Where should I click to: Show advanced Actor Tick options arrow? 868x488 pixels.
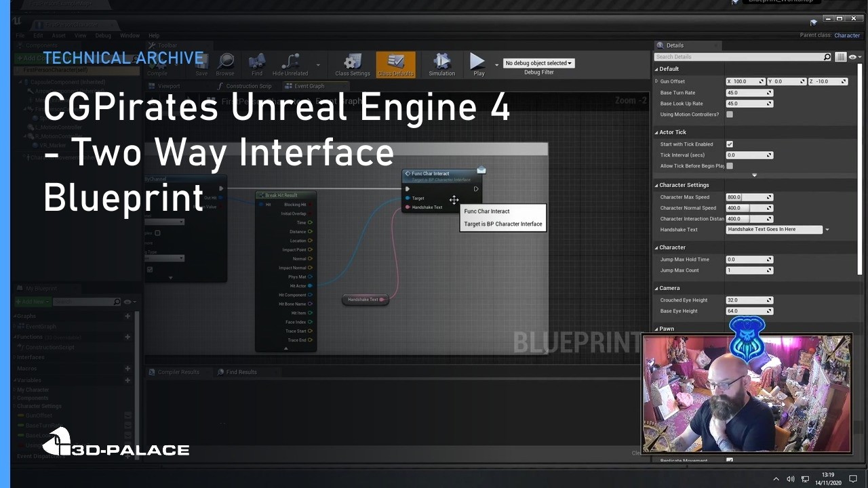pos(754,175)
